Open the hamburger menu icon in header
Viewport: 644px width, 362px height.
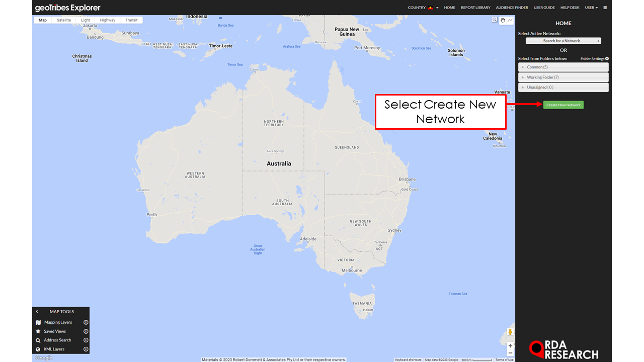[x=605, y=8]
